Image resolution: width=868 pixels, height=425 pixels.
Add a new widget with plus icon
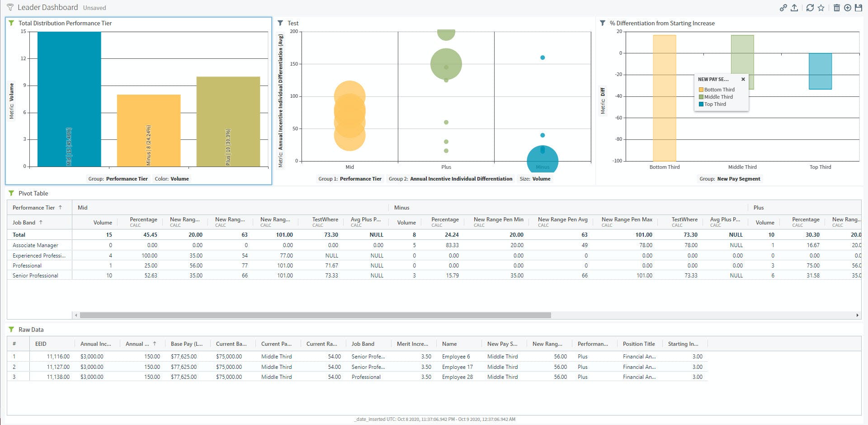[x=848, y=8]
